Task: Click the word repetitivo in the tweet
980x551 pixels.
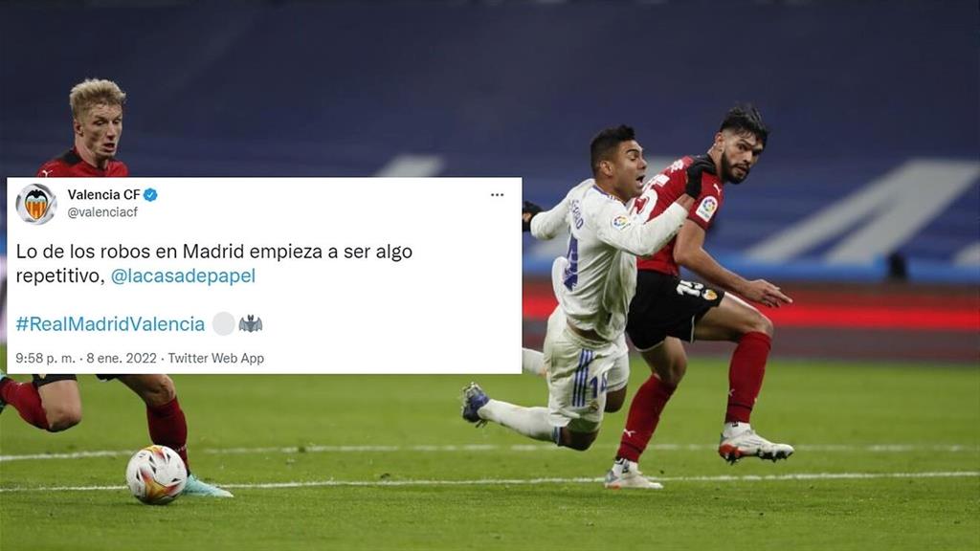Action: tap(60, 275)
